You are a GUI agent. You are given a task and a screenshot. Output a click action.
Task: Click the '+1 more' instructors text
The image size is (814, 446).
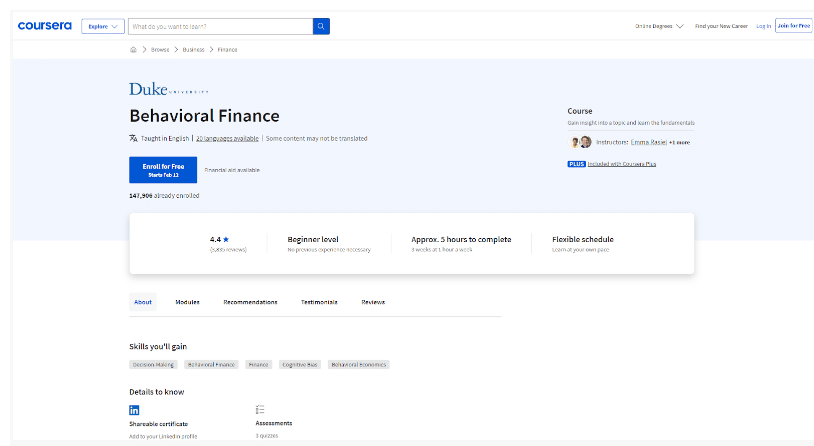(680, 142)
